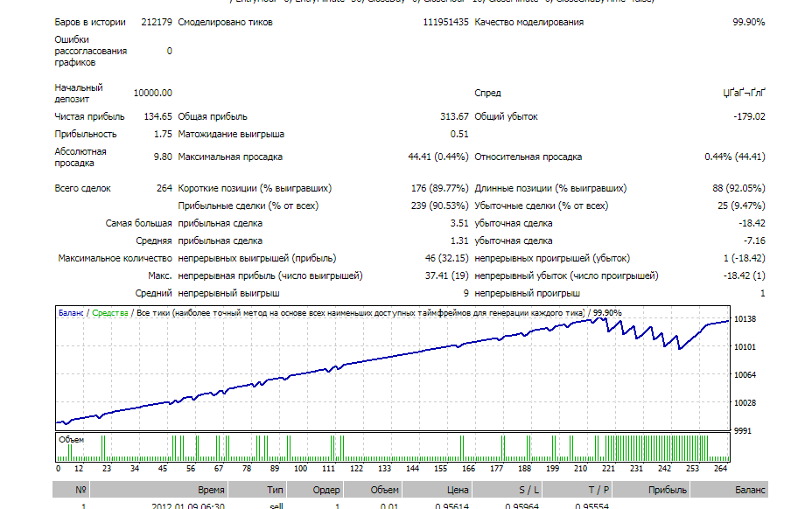Click the maximal drawdown value 44.41 (0.44%)
The image size is (812, 509).
438,157
